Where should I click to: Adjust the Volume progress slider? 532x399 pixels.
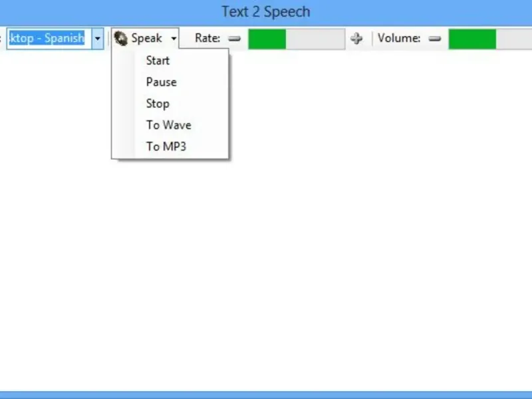490,39
